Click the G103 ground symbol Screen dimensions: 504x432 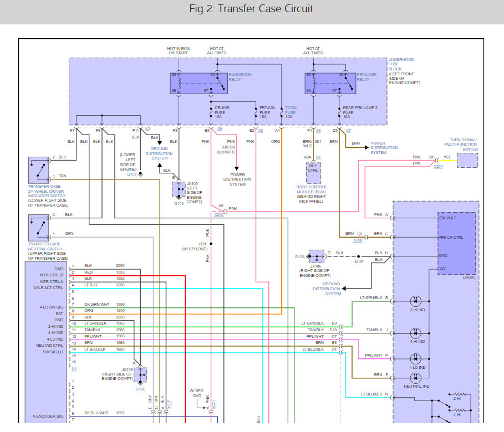coord(140,174)
